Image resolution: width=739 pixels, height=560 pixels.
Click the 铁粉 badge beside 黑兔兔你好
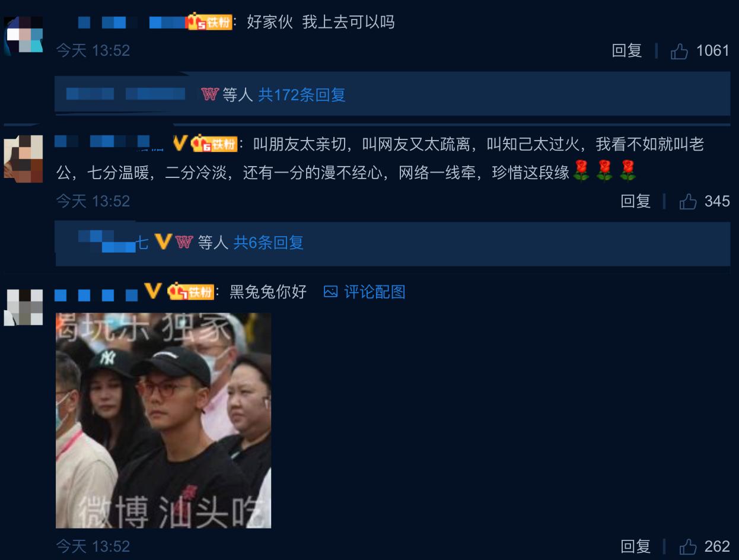pyautogui.click(x=190, y=291)
